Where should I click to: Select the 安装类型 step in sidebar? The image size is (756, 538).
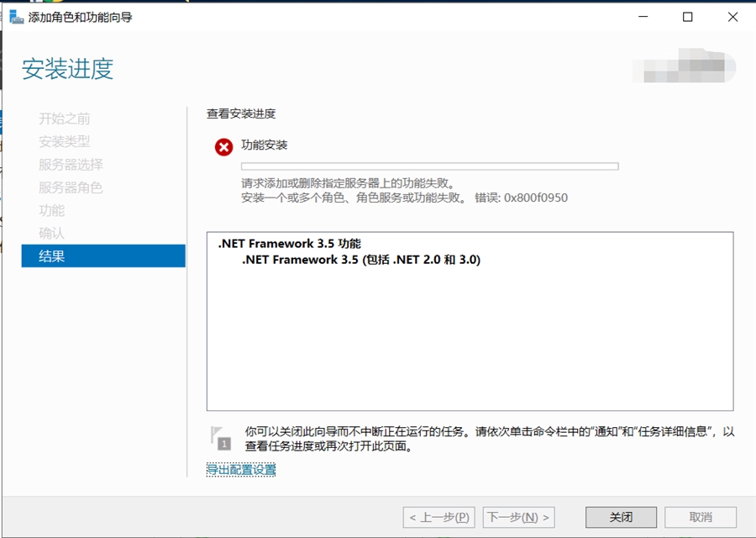click(65, 141)
